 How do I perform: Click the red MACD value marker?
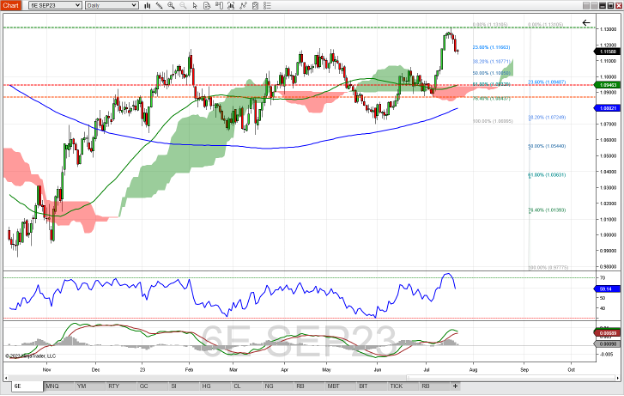[x=608, y=333]
